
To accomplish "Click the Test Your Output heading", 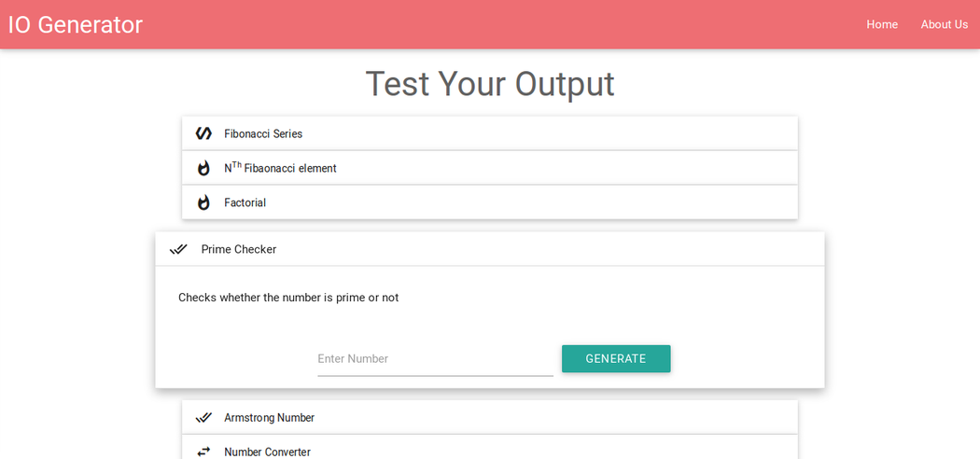I will click(490, 84).
